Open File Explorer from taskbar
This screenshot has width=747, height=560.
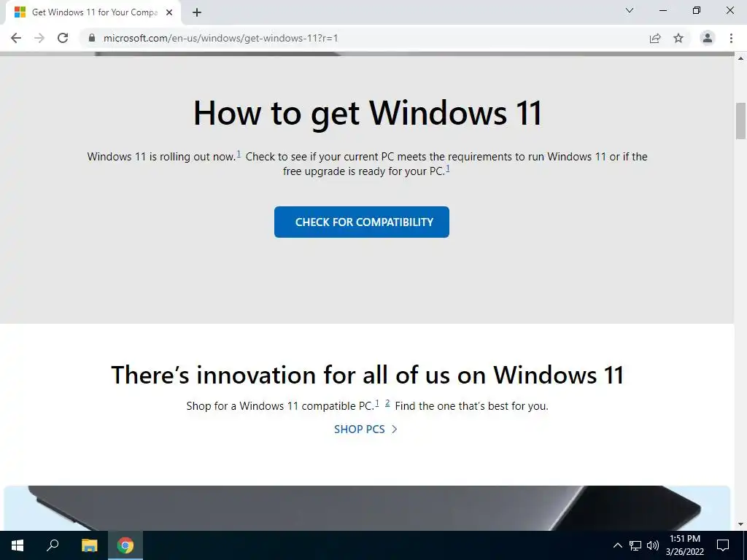[x=89, y=545]
